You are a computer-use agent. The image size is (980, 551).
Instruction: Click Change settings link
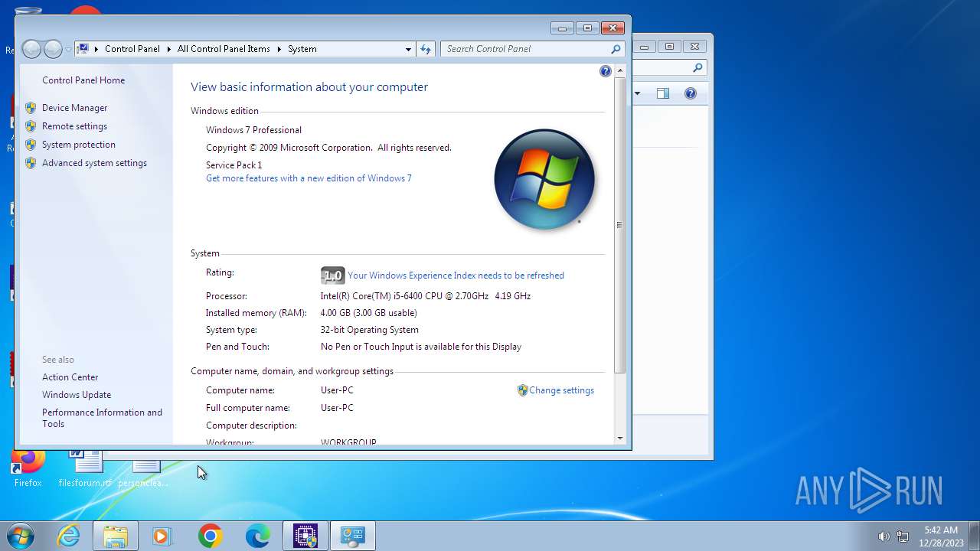pyautogui.click(x=561, y=390)
